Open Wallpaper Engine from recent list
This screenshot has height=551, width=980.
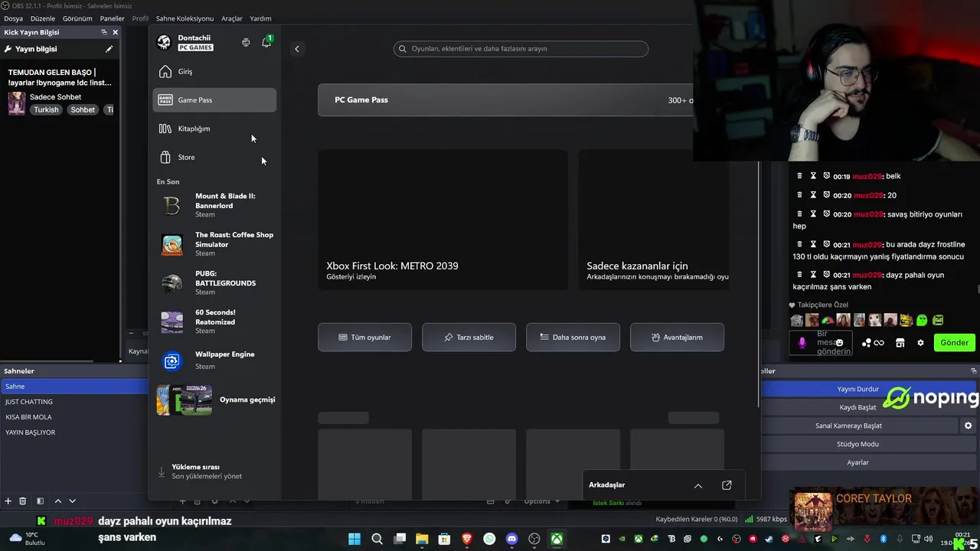click(215, 360)
